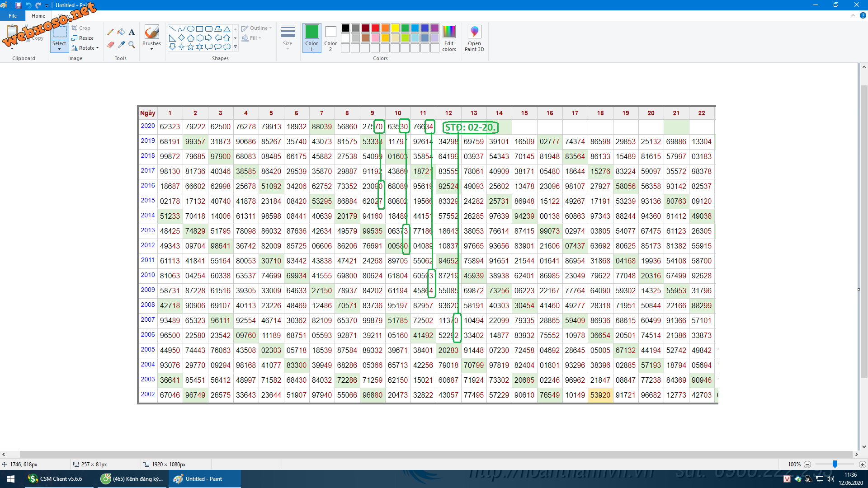Screen dimensions: 868x488
Task: Expand the Brushes dropdown arrow
Action: [x=151, y=49]
